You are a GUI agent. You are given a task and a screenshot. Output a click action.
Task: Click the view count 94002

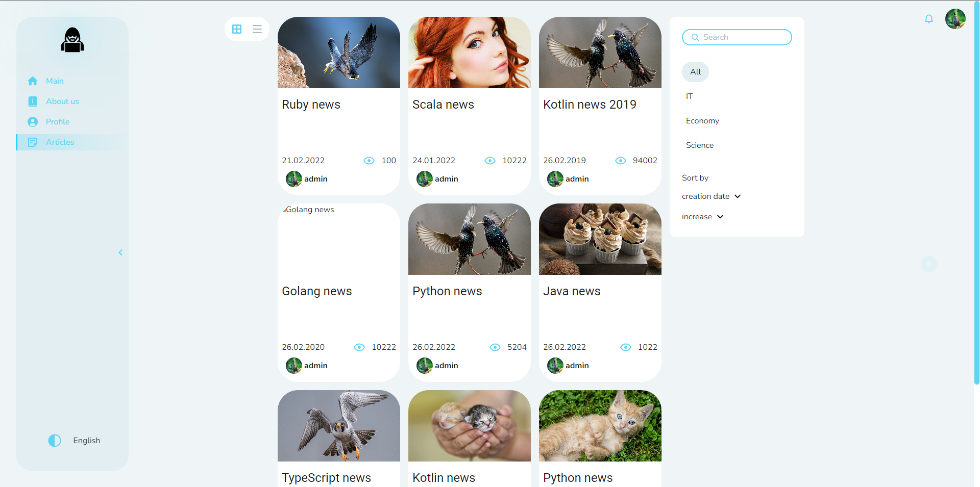[645, 161]
